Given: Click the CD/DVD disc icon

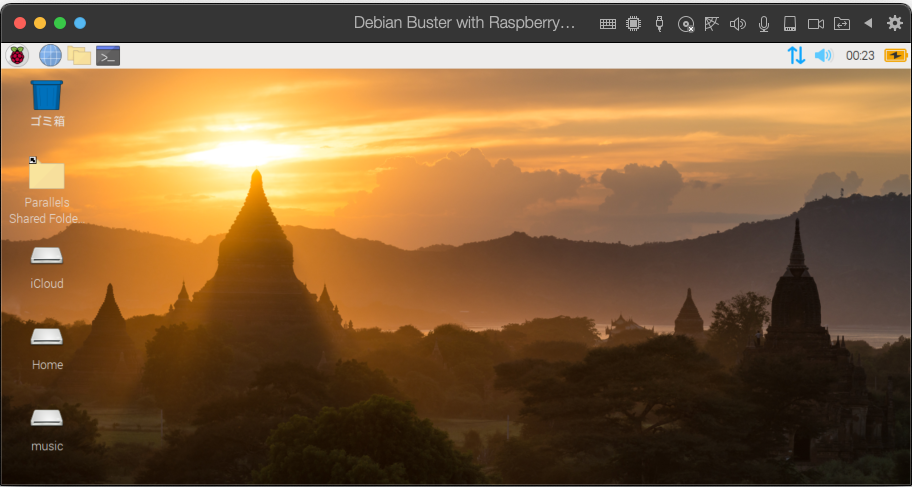Looking at the screenshot, I should (x=686, y=24).
